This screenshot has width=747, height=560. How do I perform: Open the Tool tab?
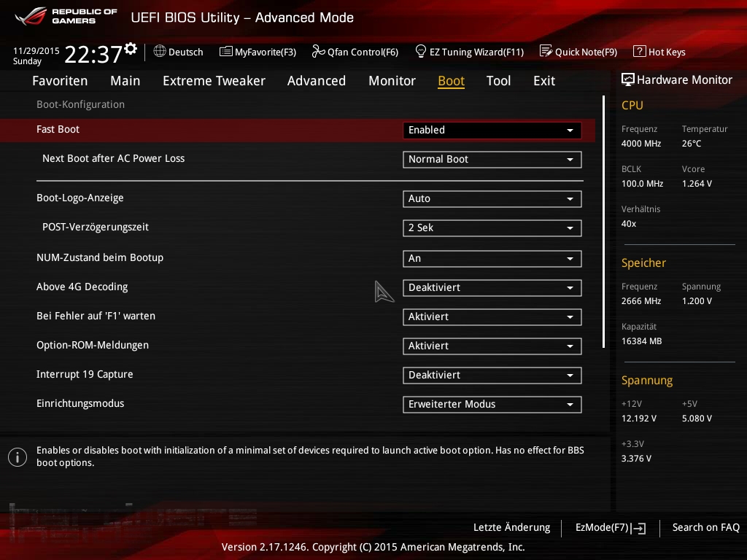[498, 81]
